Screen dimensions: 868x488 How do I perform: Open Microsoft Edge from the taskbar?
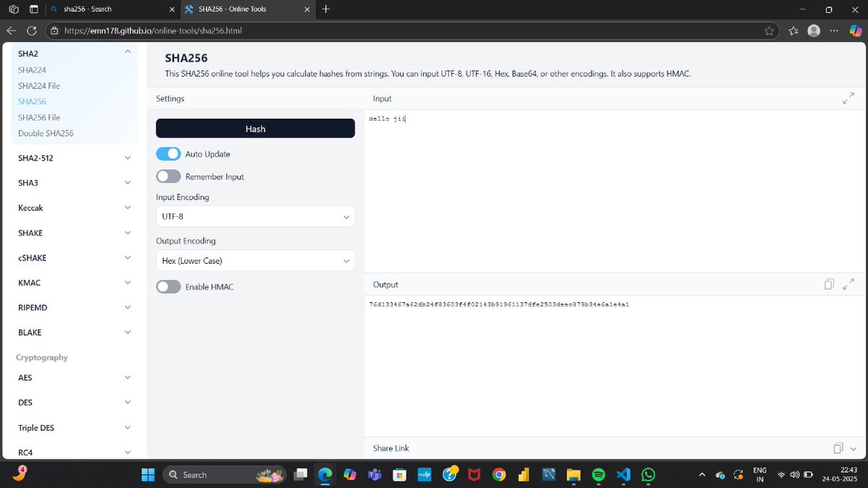pyautogui.click(x=325, y=475)
